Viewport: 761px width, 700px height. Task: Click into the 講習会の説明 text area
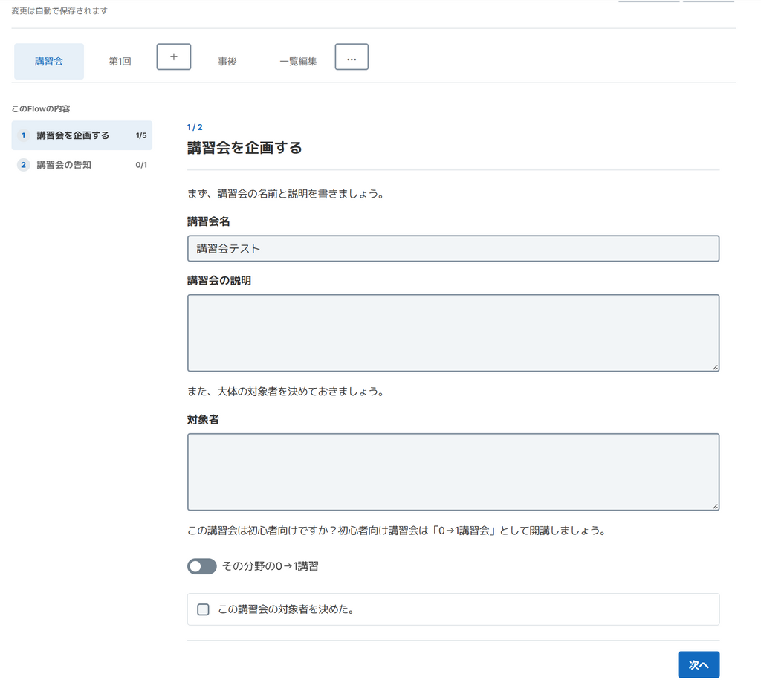(453, 333)
